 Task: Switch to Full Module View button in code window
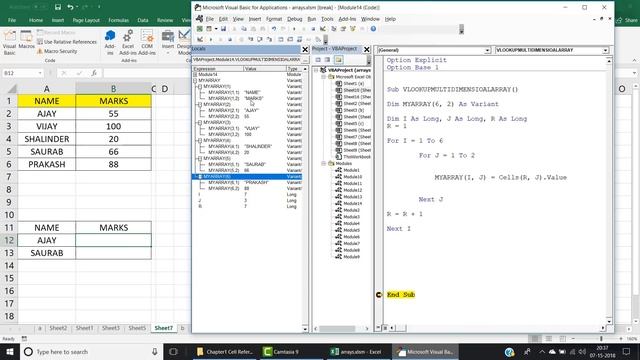(385, 328)
